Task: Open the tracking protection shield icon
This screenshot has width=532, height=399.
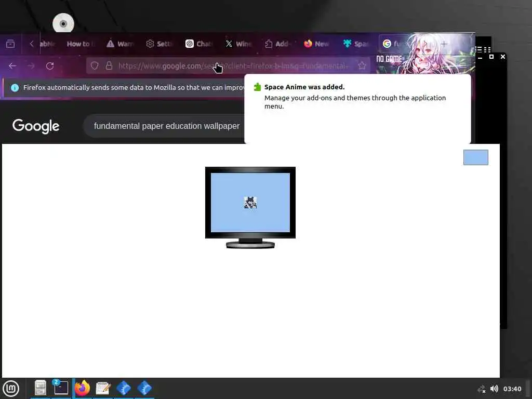Action: [95, 65]
